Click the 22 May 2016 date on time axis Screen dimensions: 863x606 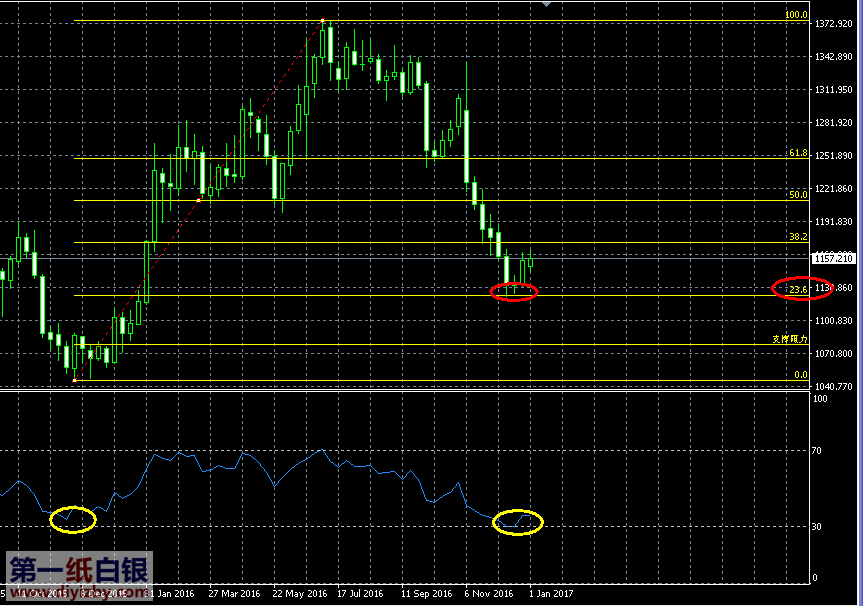[x=299, y=593]
